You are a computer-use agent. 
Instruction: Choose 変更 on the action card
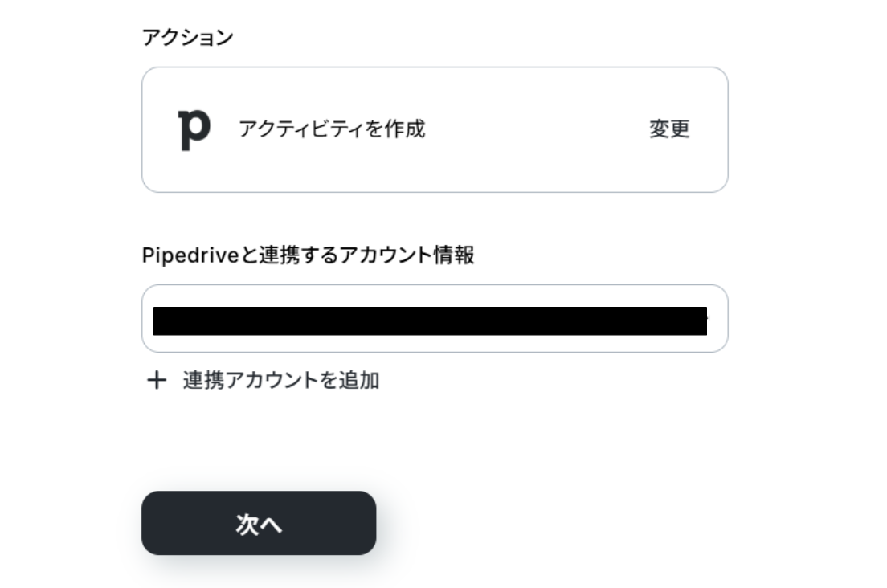point(669,129)
